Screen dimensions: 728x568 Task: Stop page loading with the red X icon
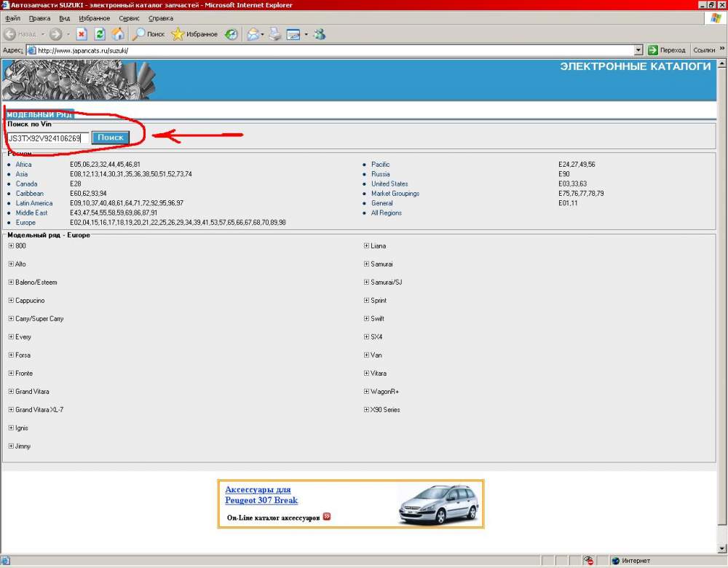[82, 34]
